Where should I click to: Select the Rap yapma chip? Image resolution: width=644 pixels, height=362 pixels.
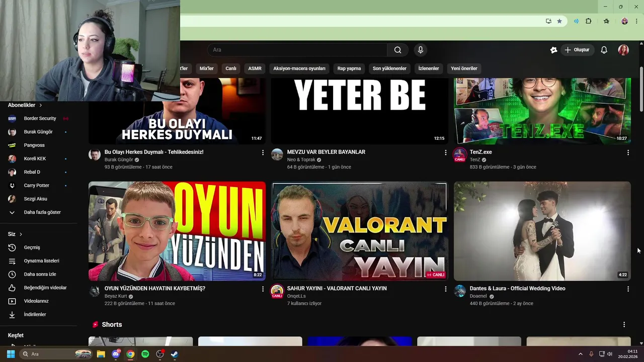349,68
